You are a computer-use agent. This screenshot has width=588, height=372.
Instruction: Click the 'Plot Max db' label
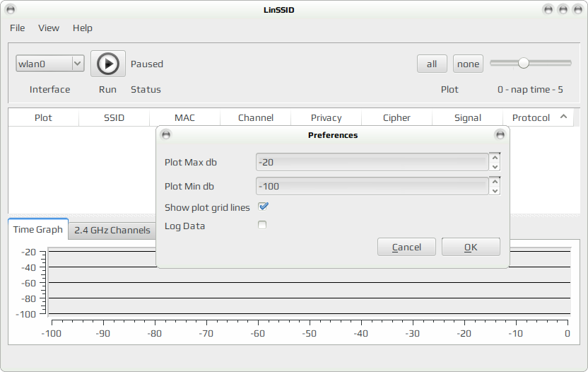(191, 163)
